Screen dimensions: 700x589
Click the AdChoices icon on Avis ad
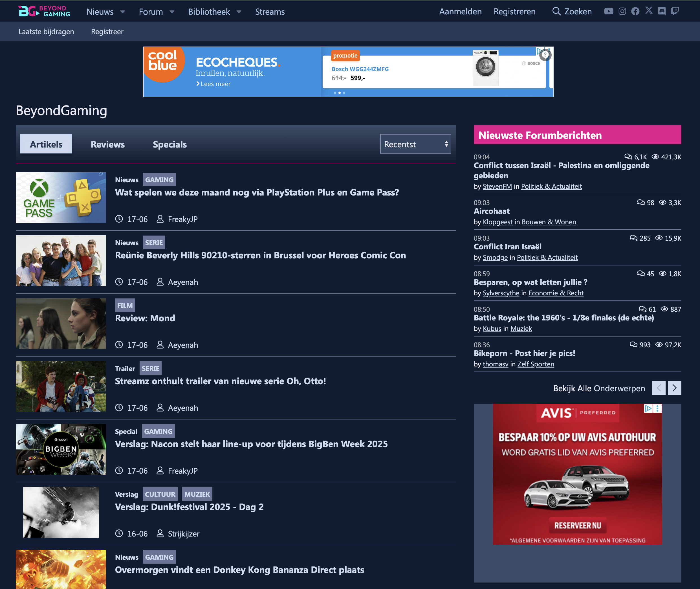(648, 408)
